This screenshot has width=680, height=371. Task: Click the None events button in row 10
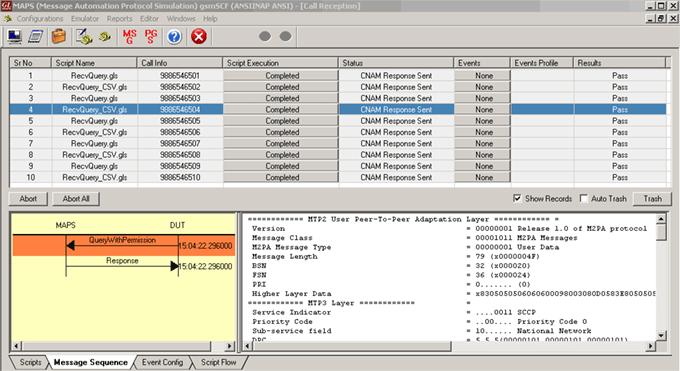(x=483, y=177)
